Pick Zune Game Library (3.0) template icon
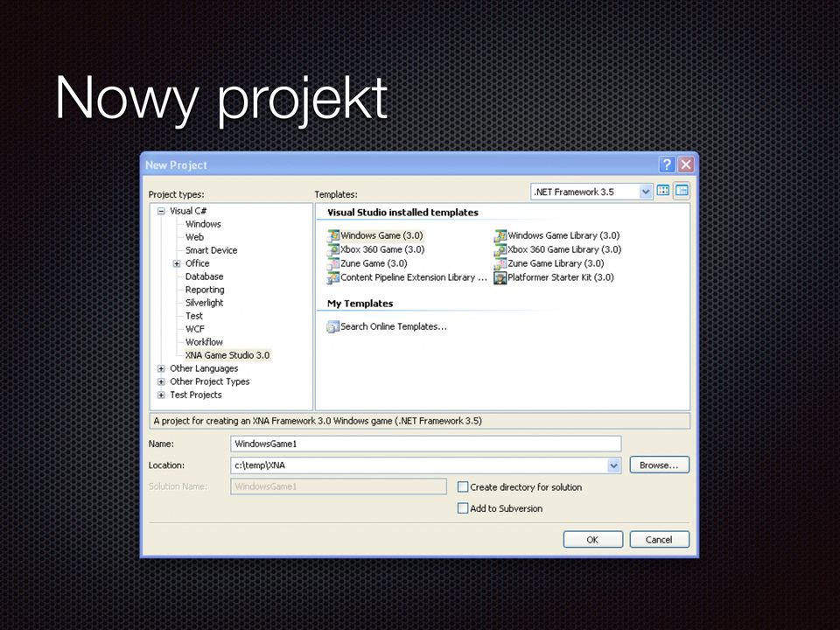The image size is (840, 630). [500, 263]
